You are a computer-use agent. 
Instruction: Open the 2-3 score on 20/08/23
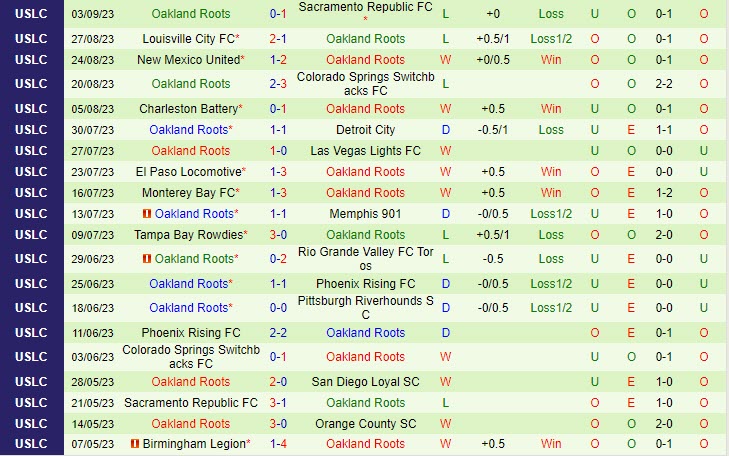tap(278, 85)
